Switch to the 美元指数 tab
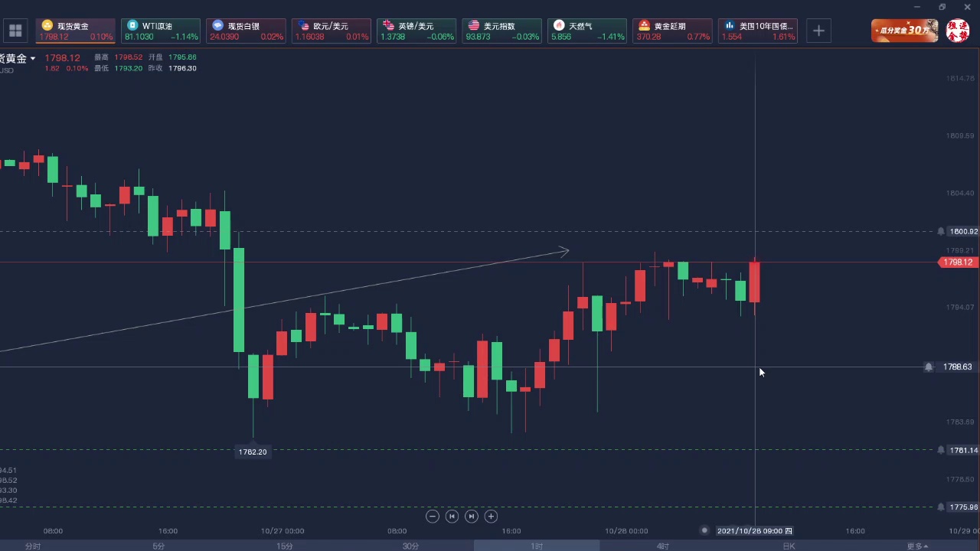This screenshot has height=551, width=980. (x=501, y=31)
